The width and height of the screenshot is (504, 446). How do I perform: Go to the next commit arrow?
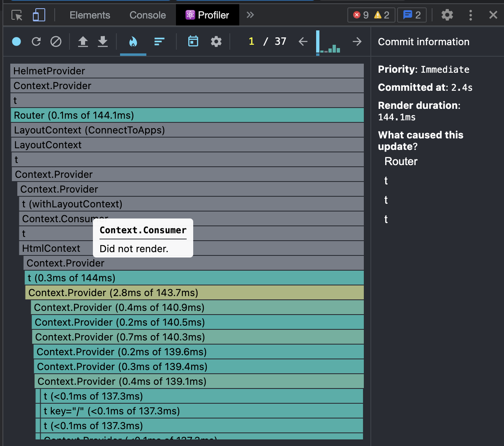pyautogui.click(x=357, y=41)
